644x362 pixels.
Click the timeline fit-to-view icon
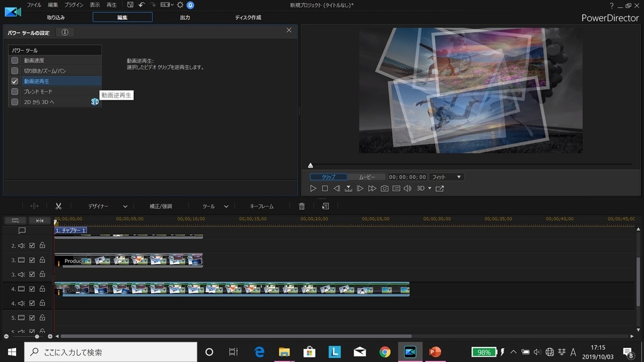tap(40, 220)
